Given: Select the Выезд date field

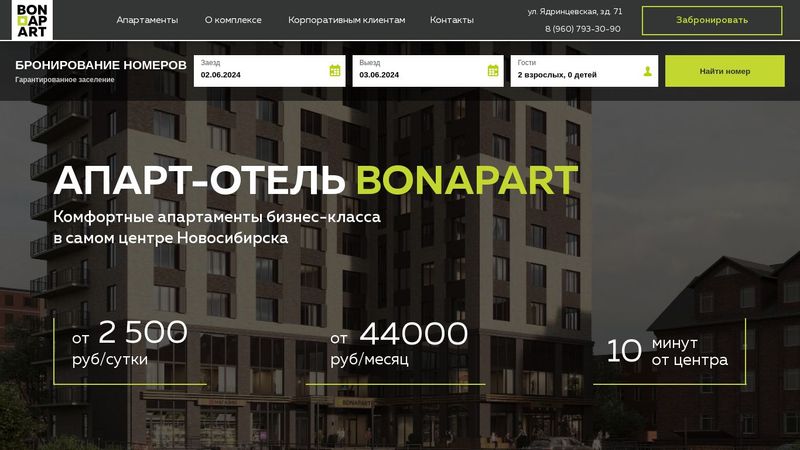Looking at the screenshot, I should pyautogui.click(x=428, y=71).
